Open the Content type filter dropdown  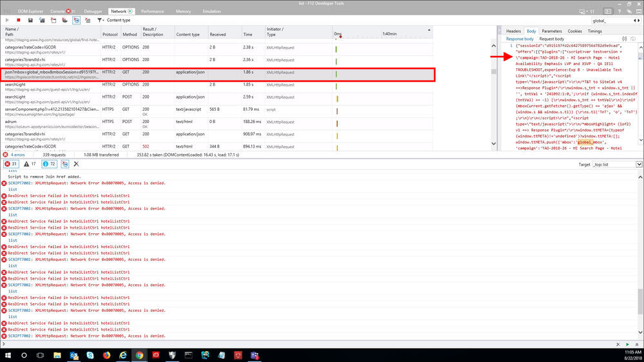coord(114,20)
